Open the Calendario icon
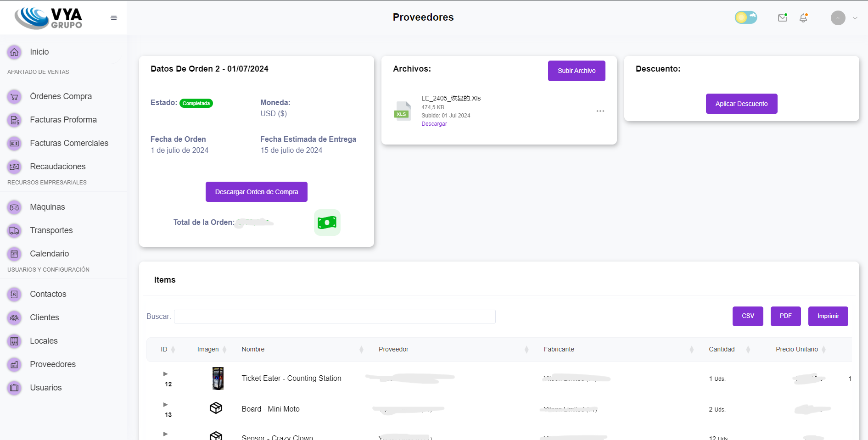 pyautogui.click(x=14, y=254)
